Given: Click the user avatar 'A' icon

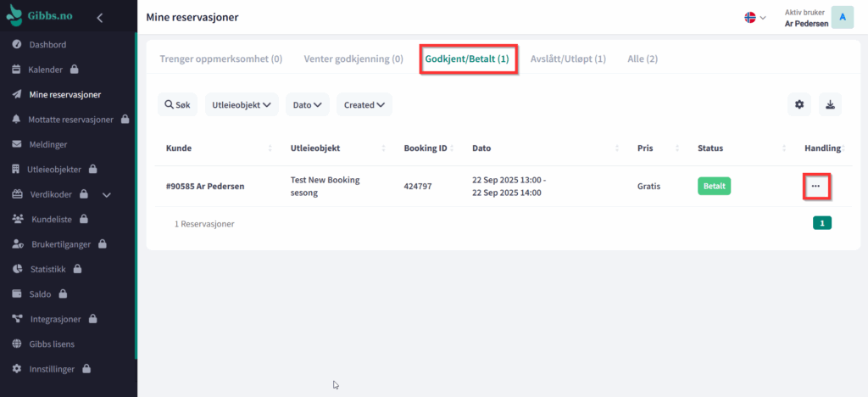Looking at the screenshot, I should 842,18.
